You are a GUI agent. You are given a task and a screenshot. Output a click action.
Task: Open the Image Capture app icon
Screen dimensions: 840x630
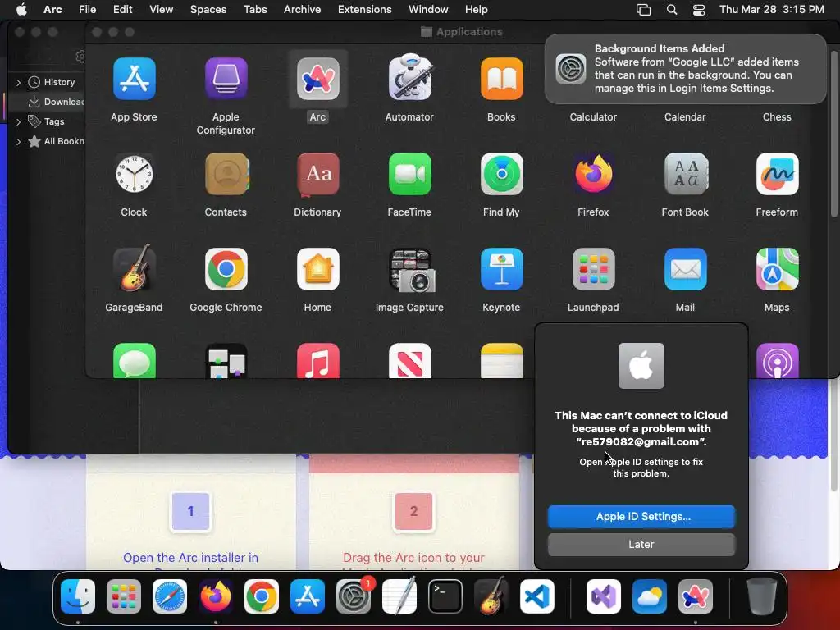click(411, 270)
